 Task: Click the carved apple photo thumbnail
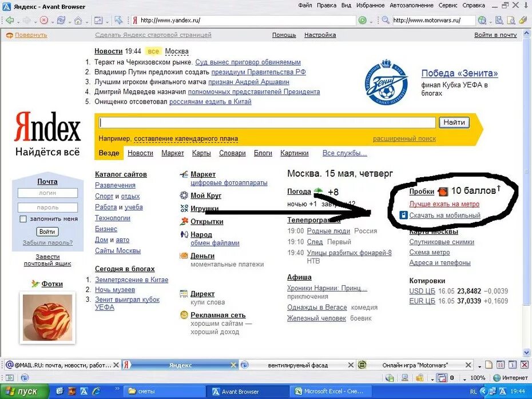[47, 318]
